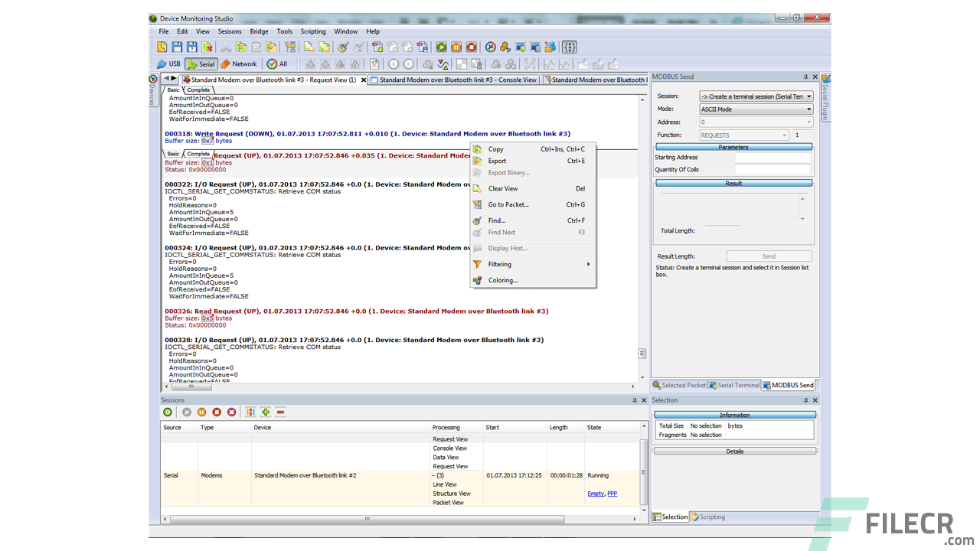Choose Find... from the context menu
Viewport: 980px width, 551px height.
click(x=533, y=220)
